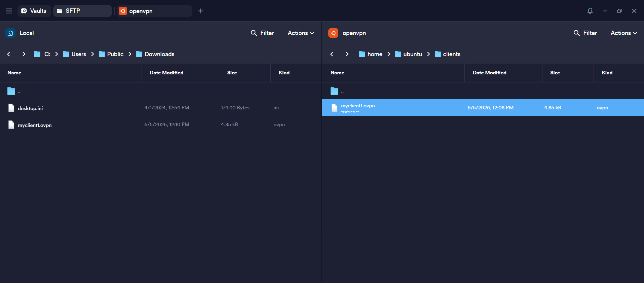
Task: Click the openvpn Ubuntu host icon
Action: pos(333,33)
